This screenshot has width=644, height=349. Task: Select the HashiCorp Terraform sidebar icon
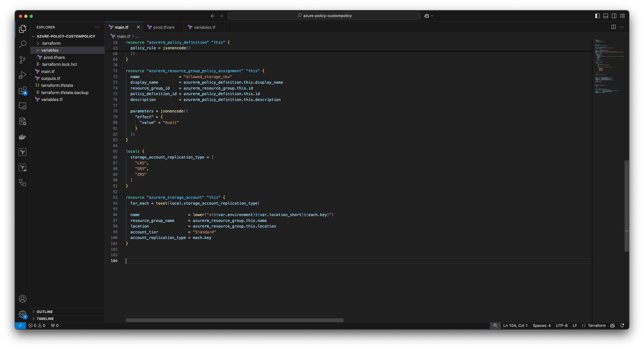coord(23,152)
